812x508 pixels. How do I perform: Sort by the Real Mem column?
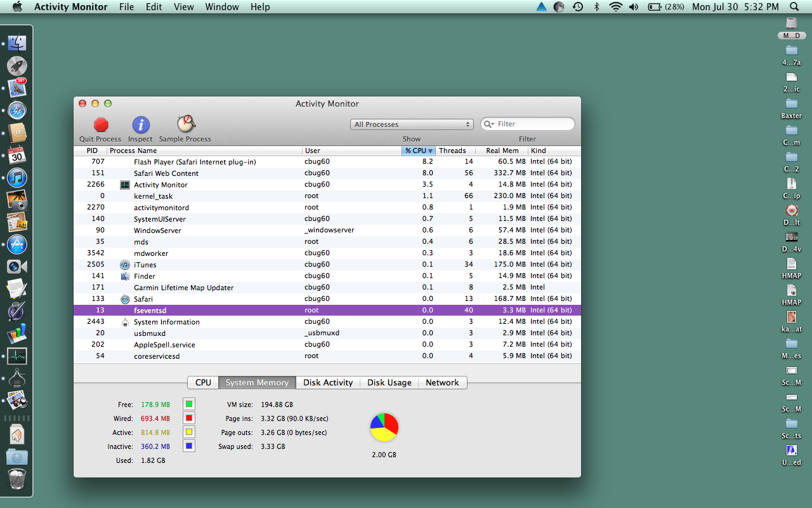click(x=501, y=150)
